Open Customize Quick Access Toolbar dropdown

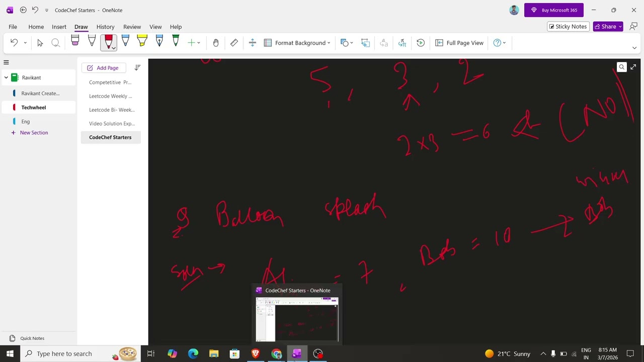[x=47, y=10]
